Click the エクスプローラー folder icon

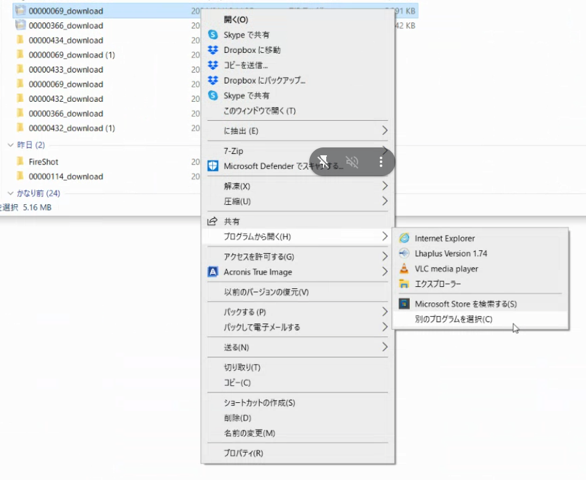404,284
